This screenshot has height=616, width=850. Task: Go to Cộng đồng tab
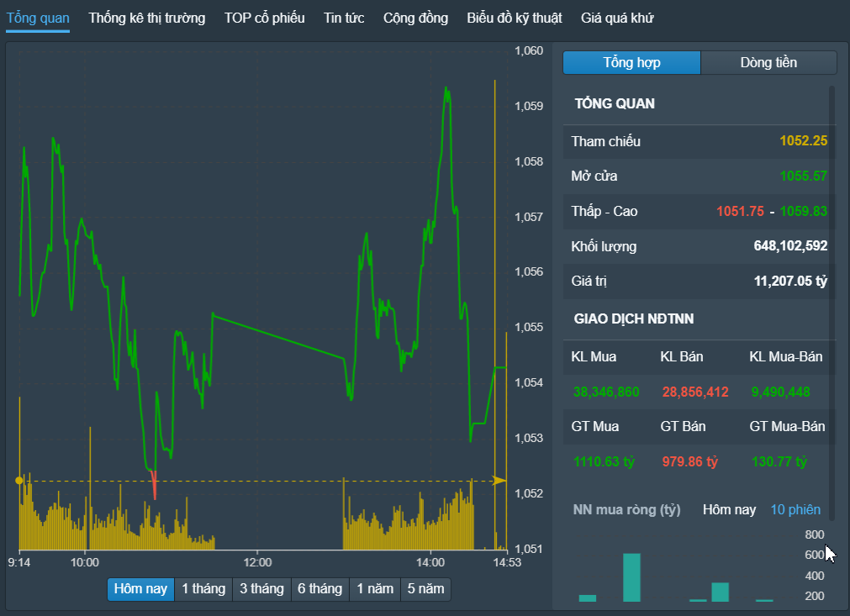(416, 18)
